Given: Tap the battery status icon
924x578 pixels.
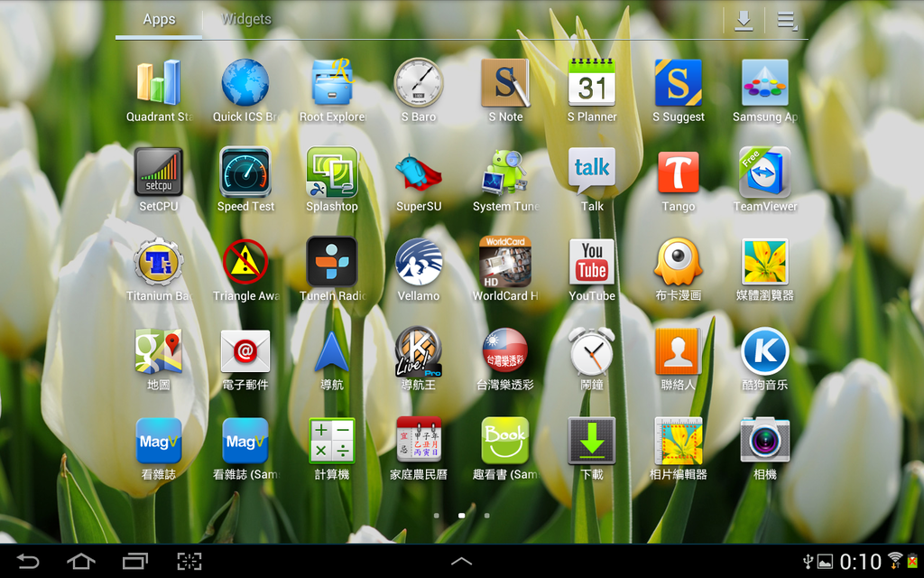Looking at the screenshot, I should [913, 561].
